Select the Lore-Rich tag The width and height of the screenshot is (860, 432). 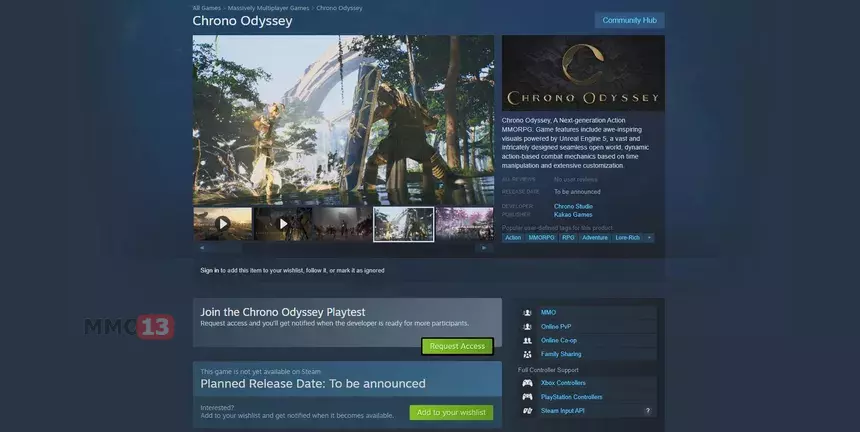[x=627, y=238]
